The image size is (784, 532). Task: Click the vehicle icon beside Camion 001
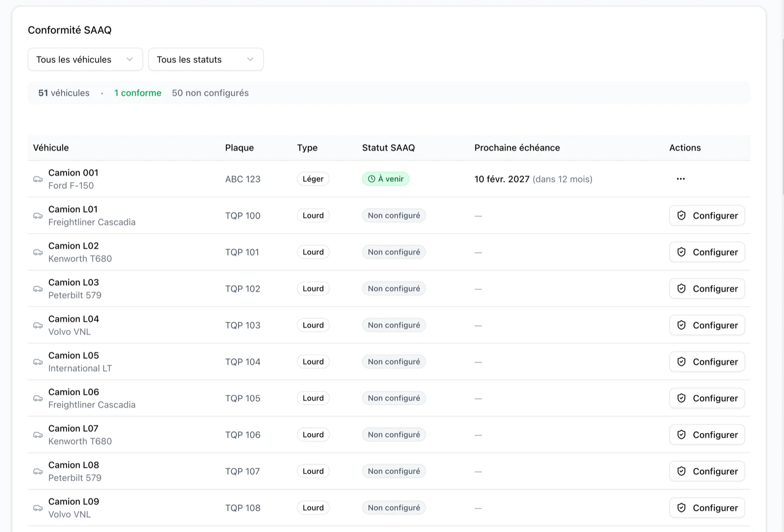38,179
